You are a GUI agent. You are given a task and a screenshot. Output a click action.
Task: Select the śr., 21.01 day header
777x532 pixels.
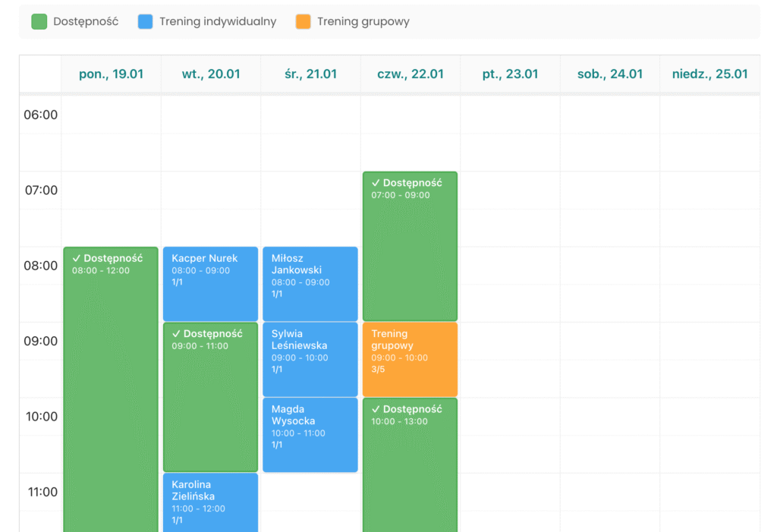pyautogui.click(x=310, y=74)
